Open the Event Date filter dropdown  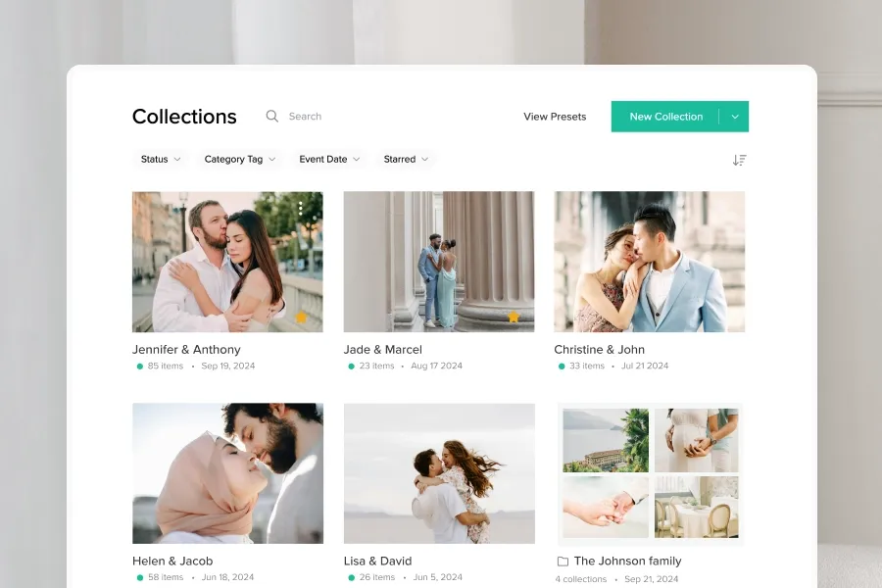click(x=329, y=159)
